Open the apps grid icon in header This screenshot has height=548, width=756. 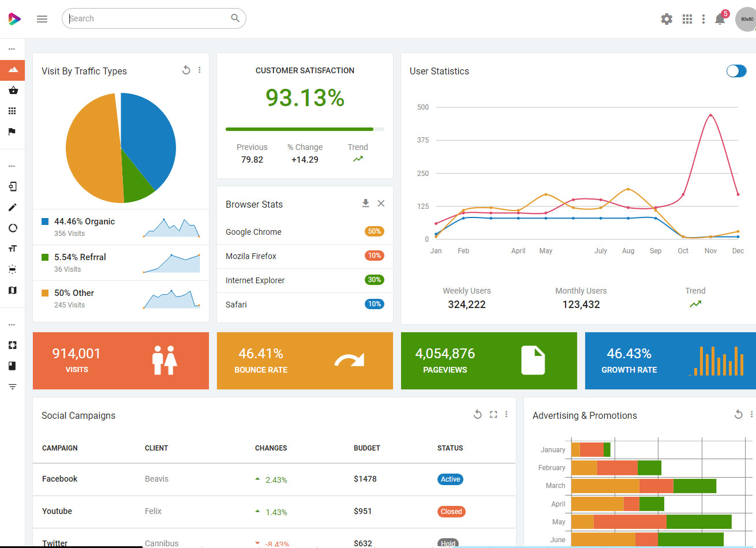pyautogui.click(x=687, y=19)
